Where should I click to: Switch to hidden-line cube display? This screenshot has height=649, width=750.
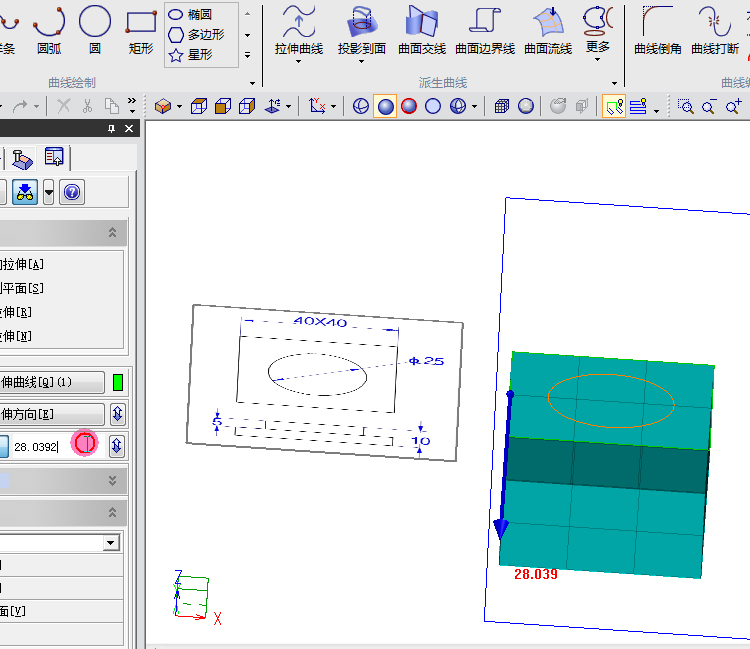[x=247, y=106]
